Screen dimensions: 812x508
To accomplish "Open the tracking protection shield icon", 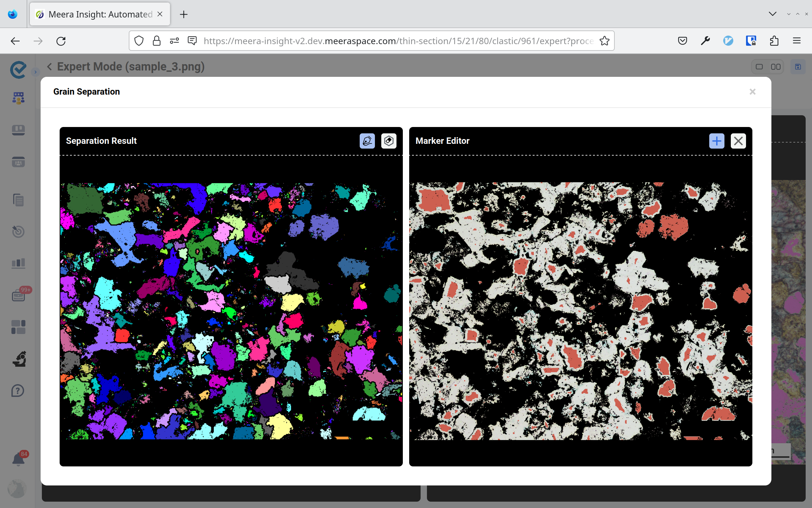I will (x=139, y=41).
